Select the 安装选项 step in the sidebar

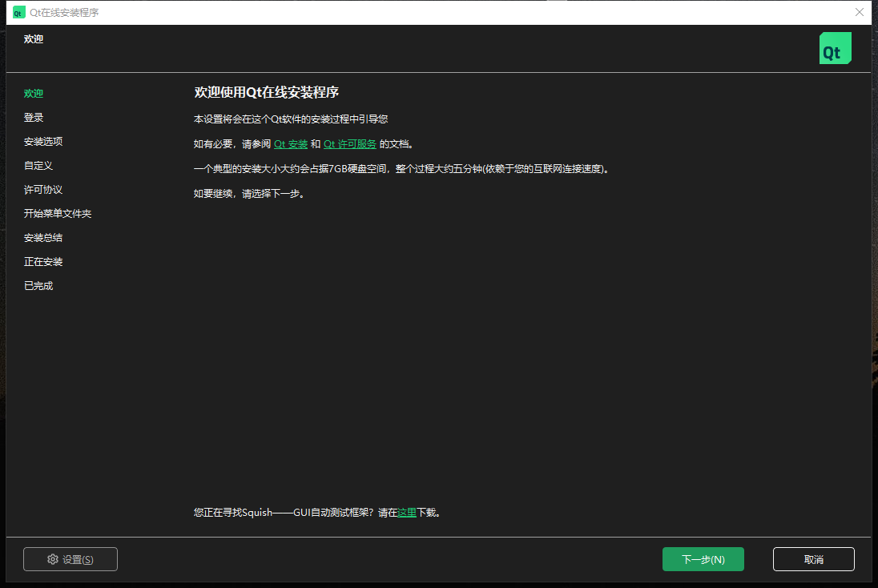(x=43, y=142)
